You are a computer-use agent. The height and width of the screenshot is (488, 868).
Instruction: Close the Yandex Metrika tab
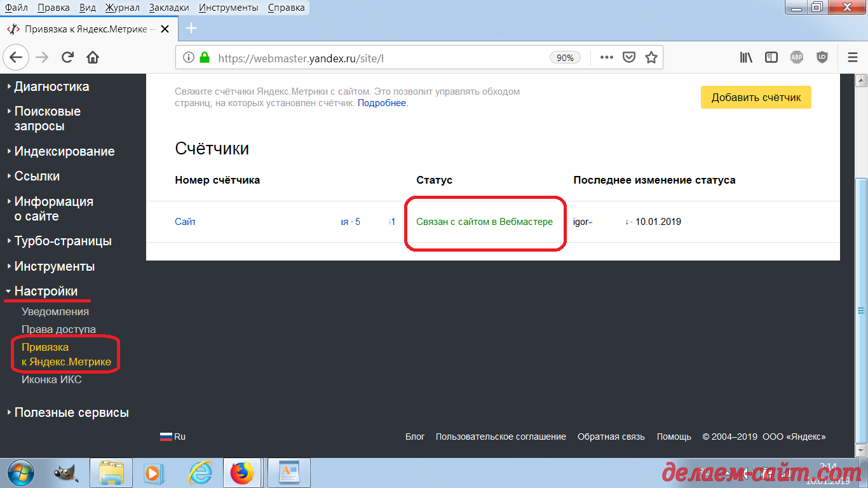pos(166,29)
